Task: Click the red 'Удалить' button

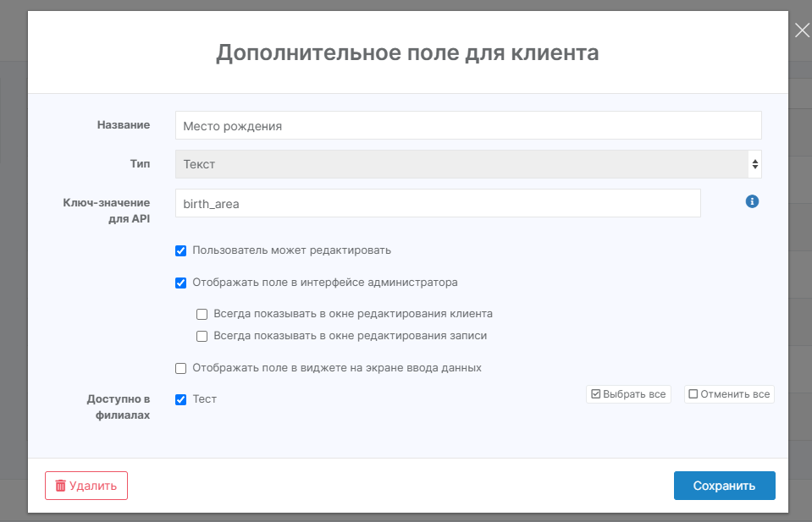Action: (x=86, y=486)
